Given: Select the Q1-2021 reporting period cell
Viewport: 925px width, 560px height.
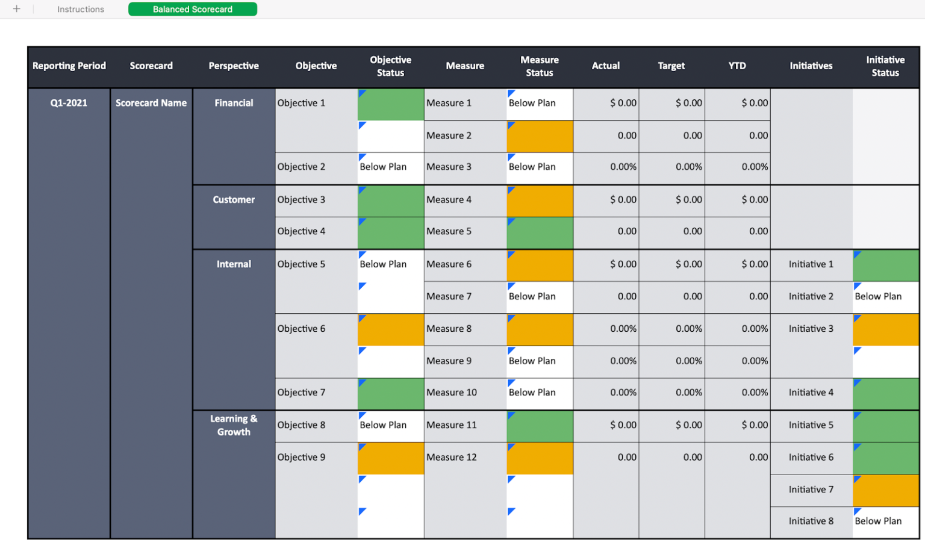Looking at the screenshot, I should pyautogui.click(x=69, y=103).
